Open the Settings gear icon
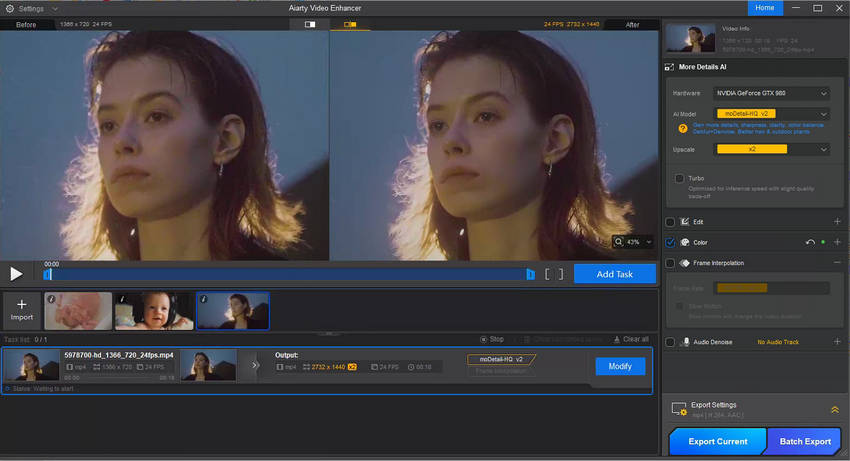 [x=9, y=9]
